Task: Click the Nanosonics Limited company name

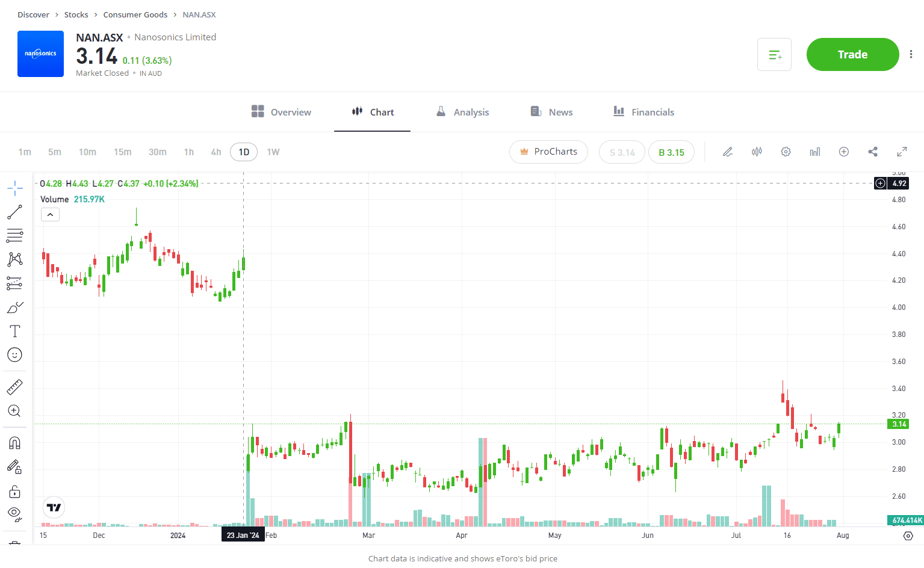Action: pos(175,37)
